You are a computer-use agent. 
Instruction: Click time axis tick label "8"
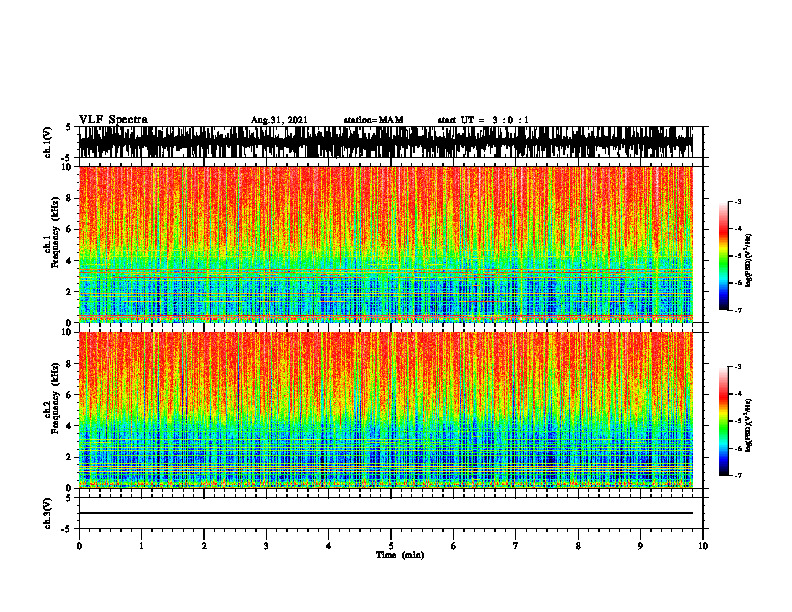click(578, 546)
